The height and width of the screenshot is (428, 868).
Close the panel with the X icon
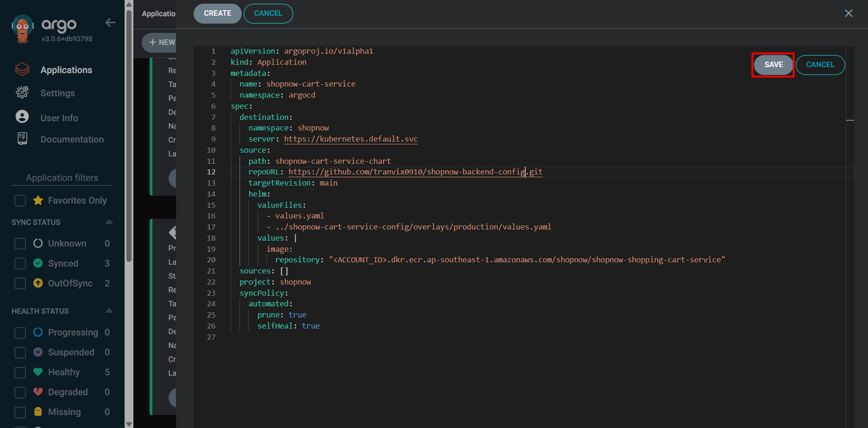point(848,13)
